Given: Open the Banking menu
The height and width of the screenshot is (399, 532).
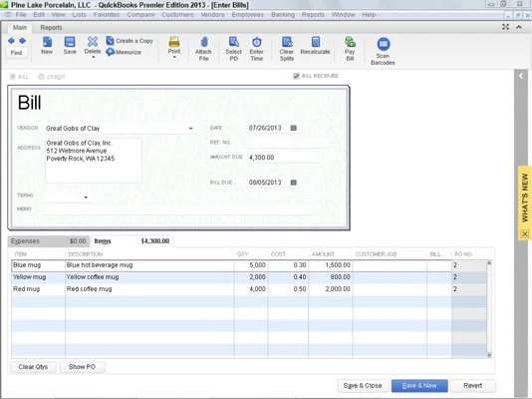Looking at the screenshot, I should point(283,15).
